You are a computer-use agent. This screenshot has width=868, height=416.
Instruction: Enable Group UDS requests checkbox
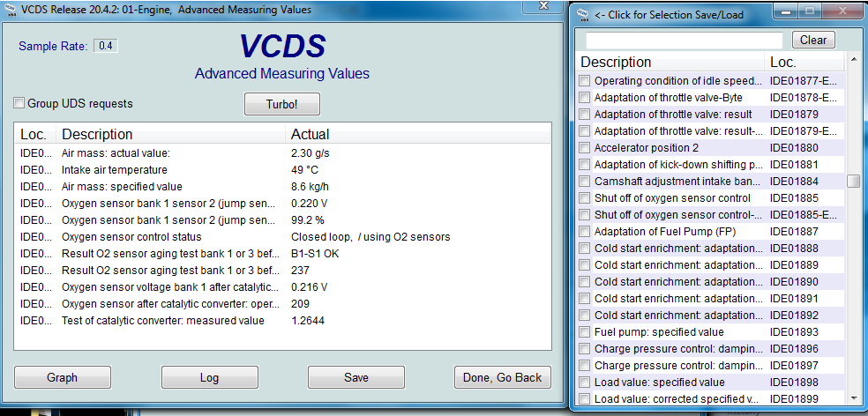coord(19,103)
